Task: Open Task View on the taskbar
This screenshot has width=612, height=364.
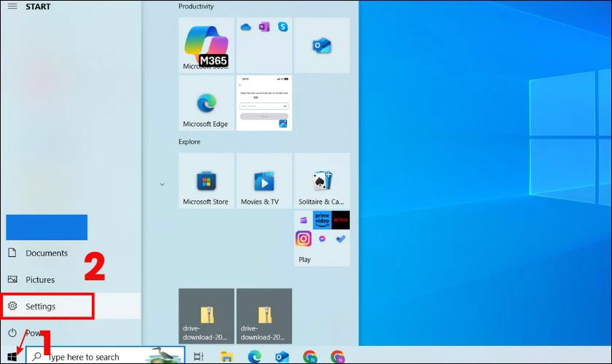Action: tap(199, 357)
